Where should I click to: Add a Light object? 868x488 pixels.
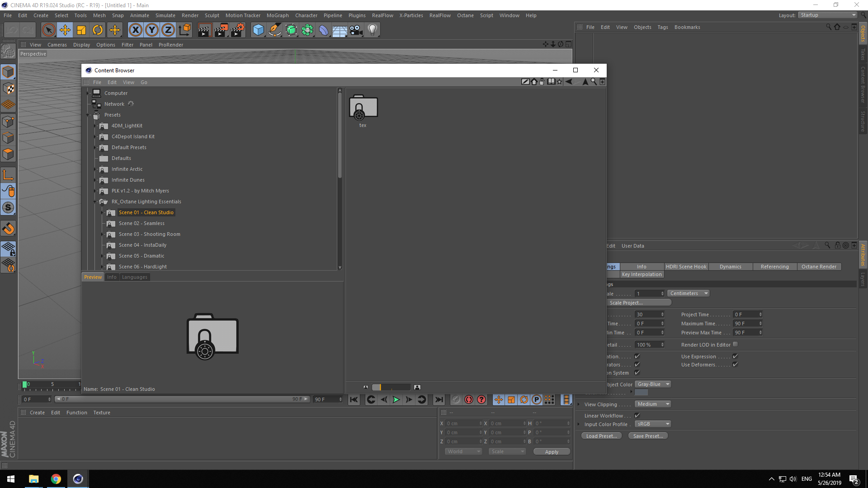tap(373, 30)
